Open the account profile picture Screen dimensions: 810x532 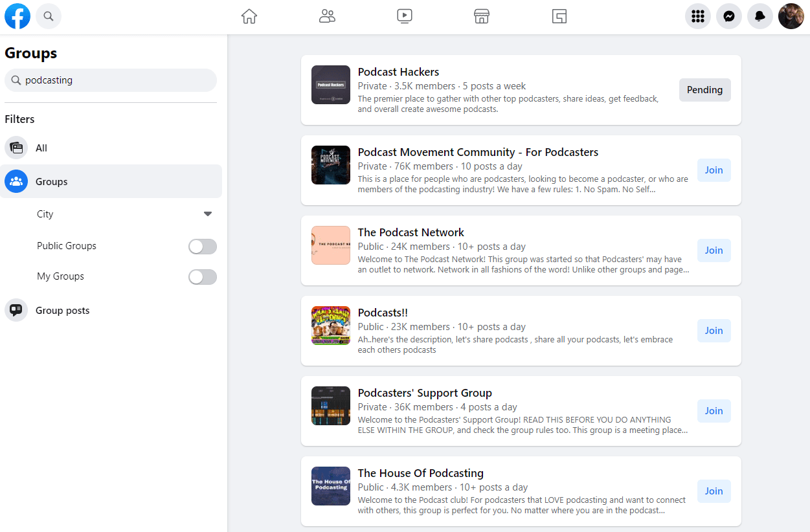tap(791, 16)
